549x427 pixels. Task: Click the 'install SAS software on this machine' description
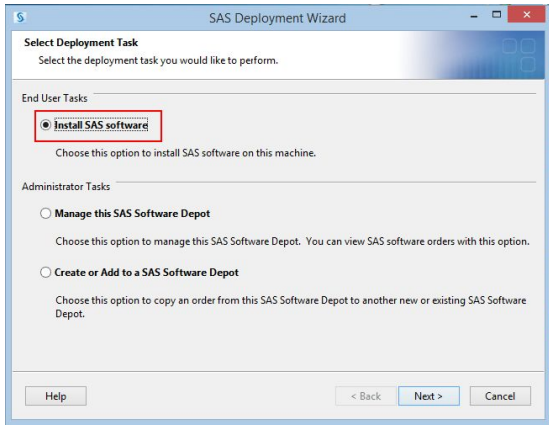pos(186,153)
